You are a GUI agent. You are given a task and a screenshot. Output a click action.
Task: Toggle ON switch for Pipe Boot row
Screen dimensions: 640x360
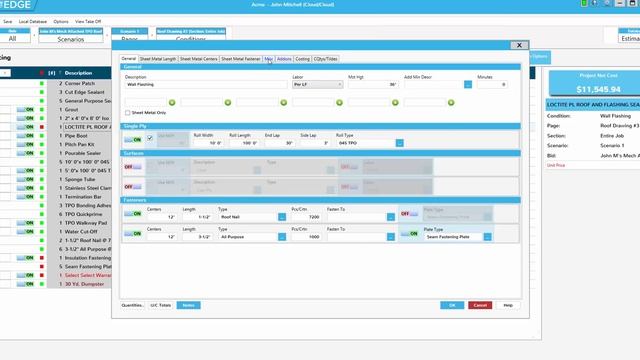(25, 136)
